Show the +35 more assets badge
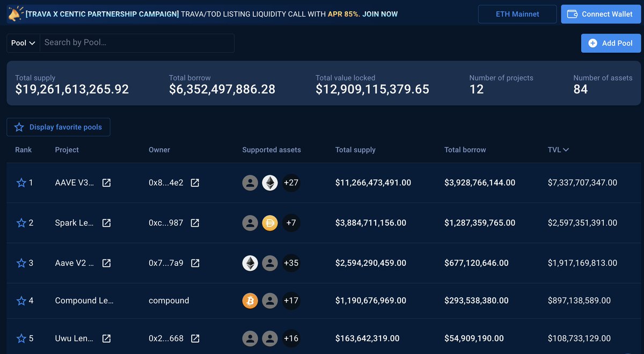This screenshot has height=354, width=644. point(291,263)
